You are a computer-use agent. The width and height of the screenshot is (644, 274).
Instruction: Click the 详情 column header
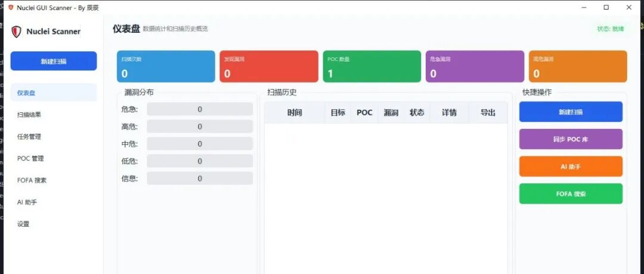(450, 113)
